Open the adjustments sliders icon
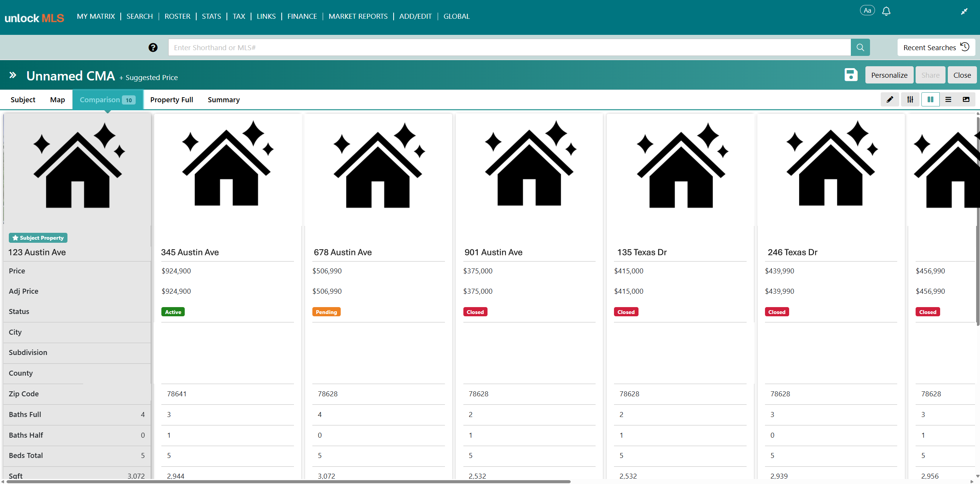 (x=910, y=100)
